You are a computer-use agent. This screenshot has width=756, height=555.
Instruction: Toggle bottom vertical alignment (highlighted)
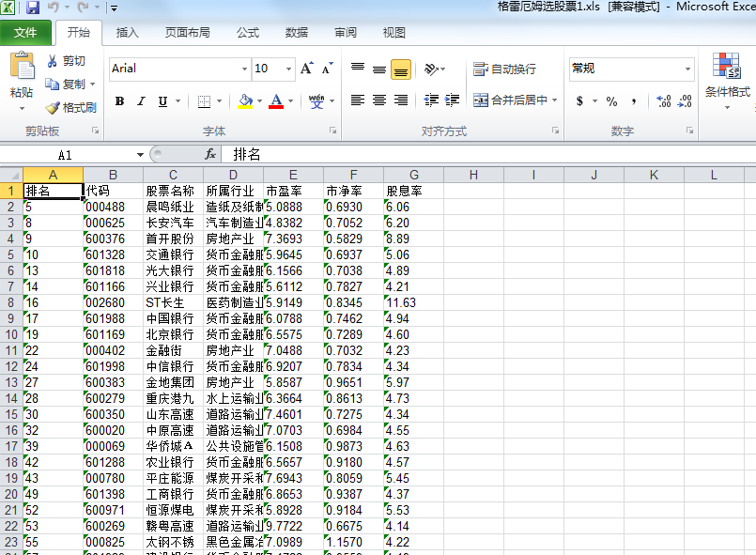pyautogui.click(x=401, y=69)
